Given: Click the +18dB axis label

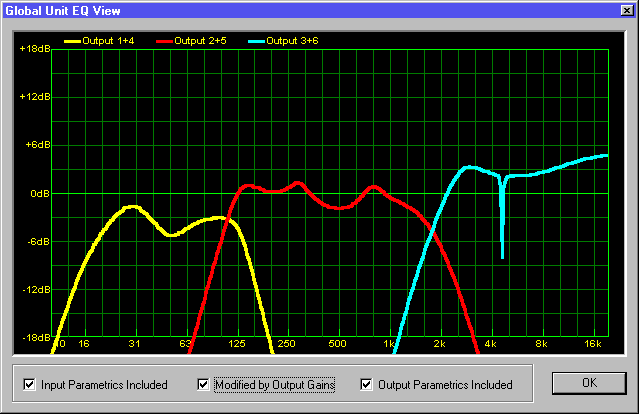Looking at the screenshot, I should click(35, 48).
